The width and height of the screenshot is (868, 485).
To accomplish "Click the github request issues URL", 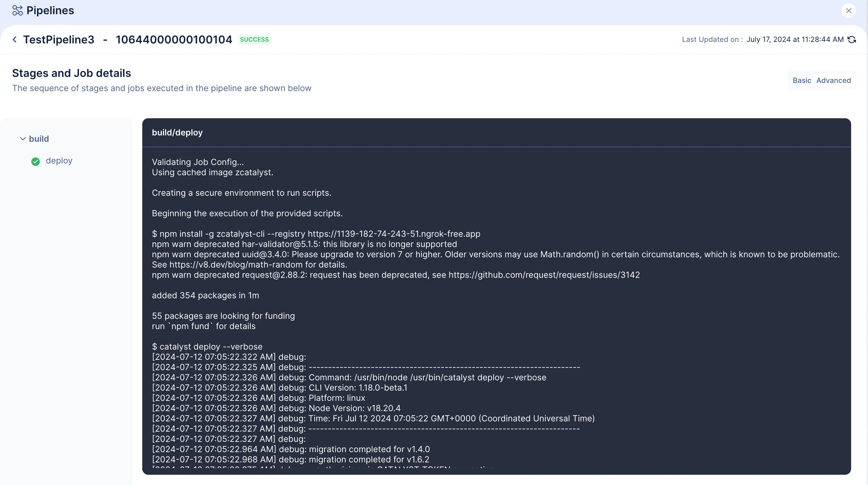I will tap(544, 275).
